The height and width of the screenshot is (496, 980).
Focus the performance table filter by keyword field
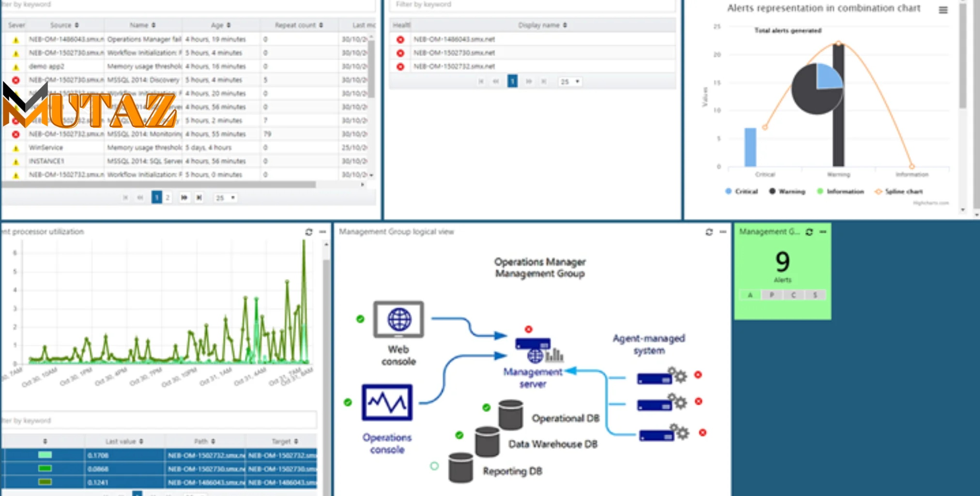[x=159, y=420]
